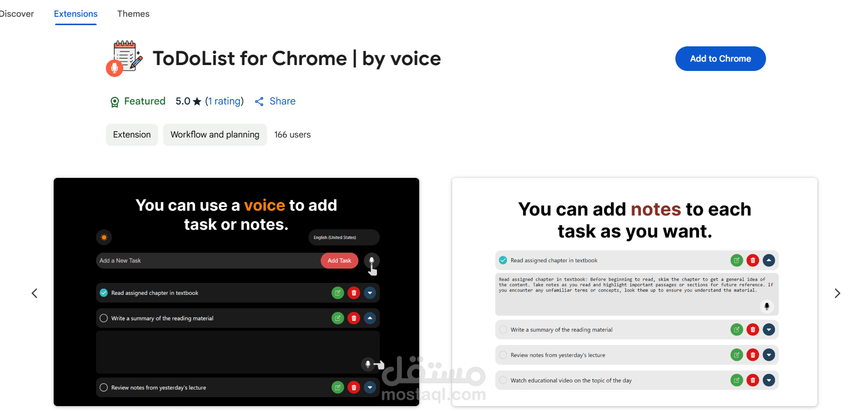Click the microphone icon beside Add Task
Screen dimensions: 868x412
pos(372,261)
